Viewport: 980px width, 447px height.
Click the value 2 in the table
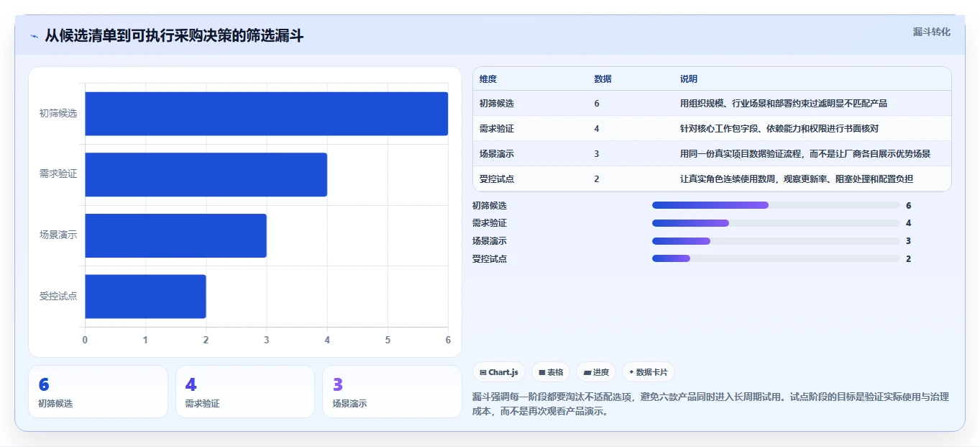coord(597,179)
